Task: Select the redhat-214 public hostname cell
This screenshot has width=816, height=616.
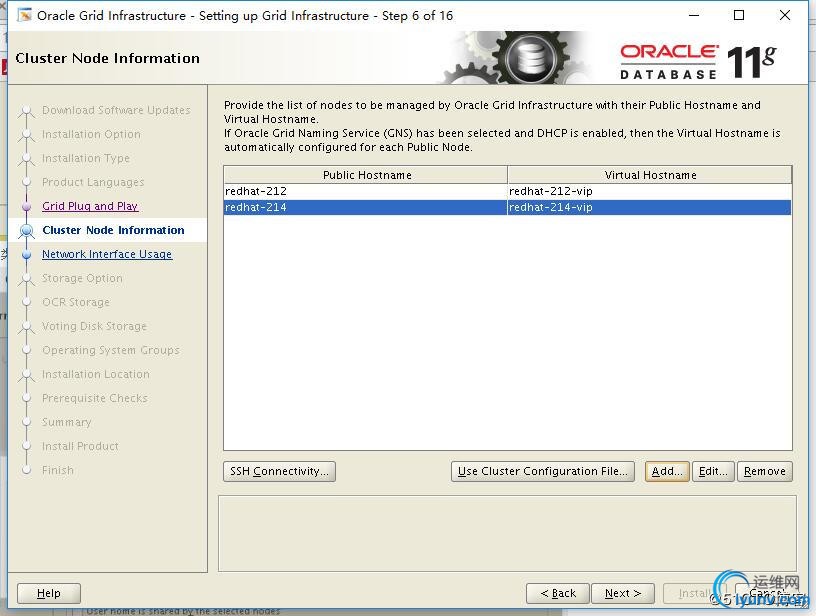Action: click(x=365, y=207)
